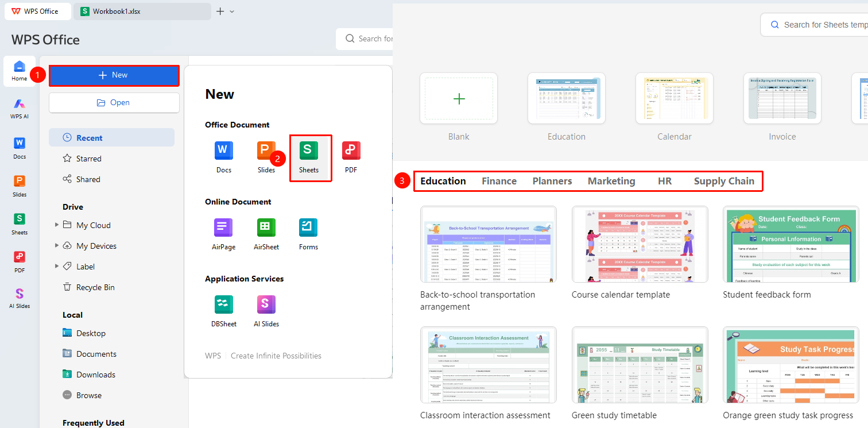Switch to the WPS Office tab
The height and width of the screenshot is (428, 868).
coord(38,11)
